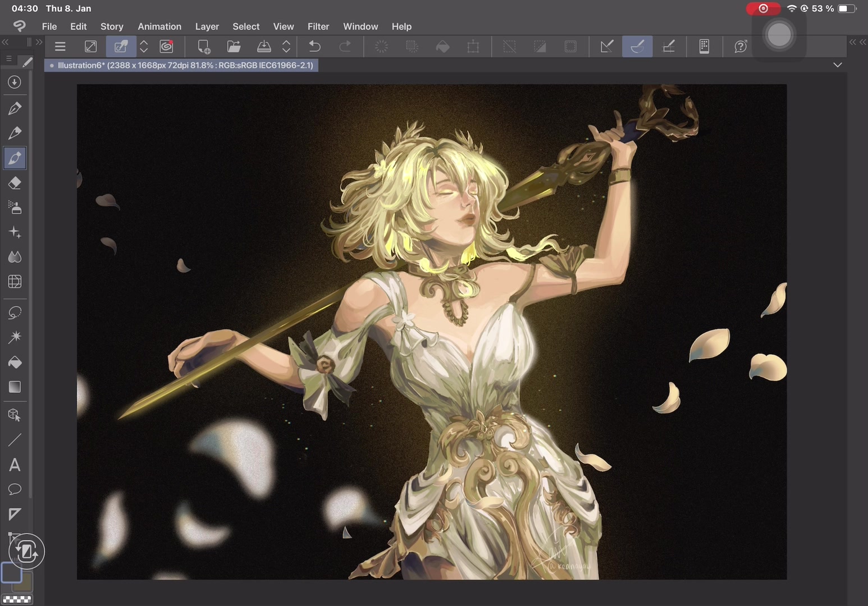Open the Story menu

tap(112, 26)
